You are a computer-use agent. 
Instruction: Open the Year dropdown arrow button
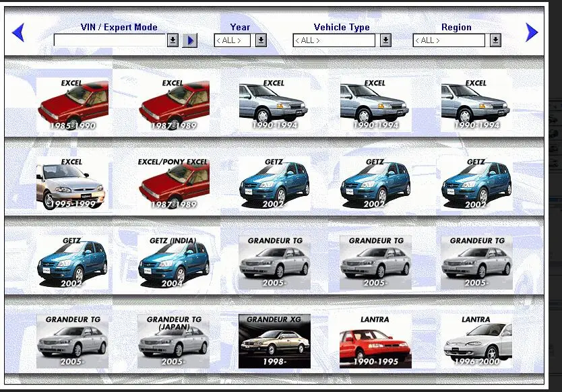click(261, 40)
